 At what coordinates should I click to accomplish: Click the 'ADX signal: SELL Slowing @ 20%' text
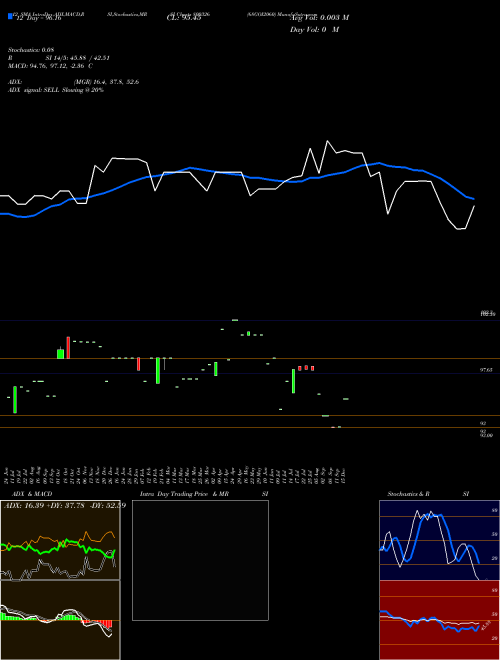tap(56, 90)
